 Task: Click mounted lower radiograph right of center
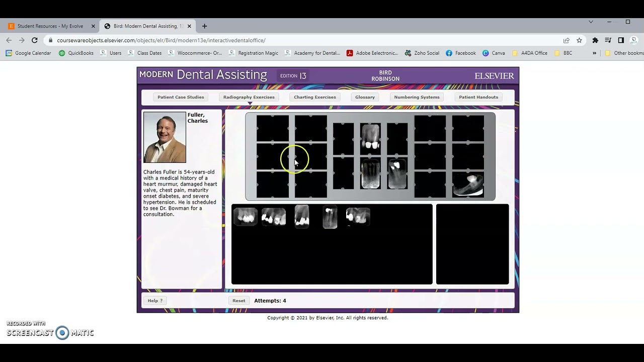click(397, 174)
